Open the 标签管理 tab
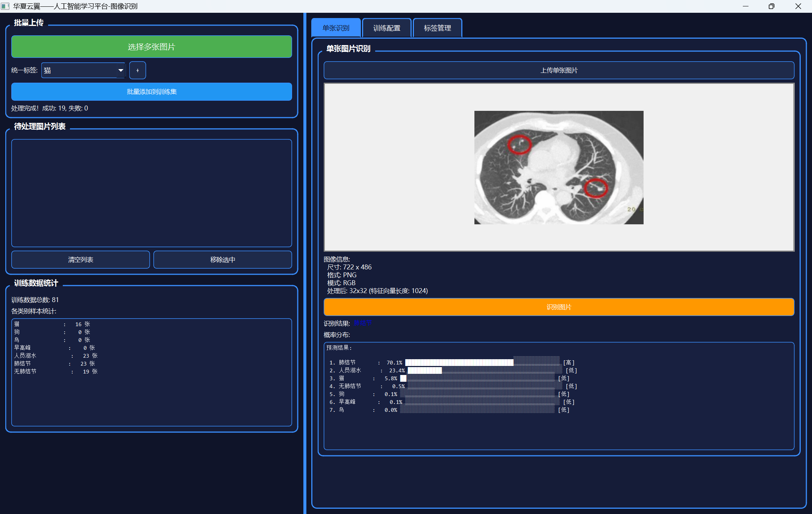 [437, 28]
